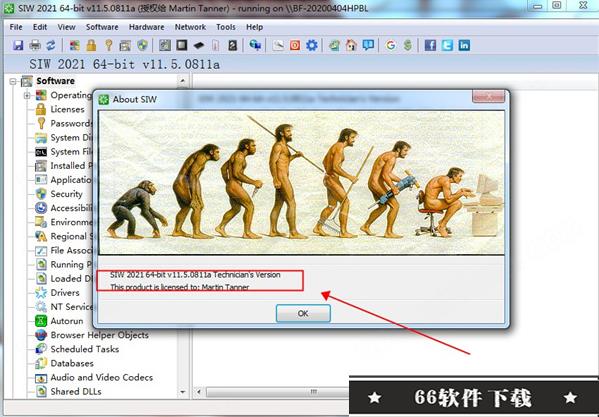Click the blue gear settings toolbar icon
Viewport: 599px width, 417px height.
click(312, 45)
